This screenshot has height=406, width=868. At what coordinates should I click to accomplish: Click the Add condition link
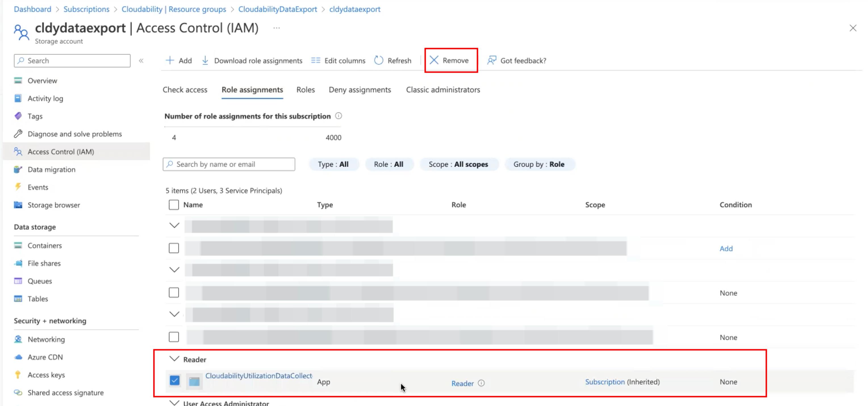coord(726,248)
